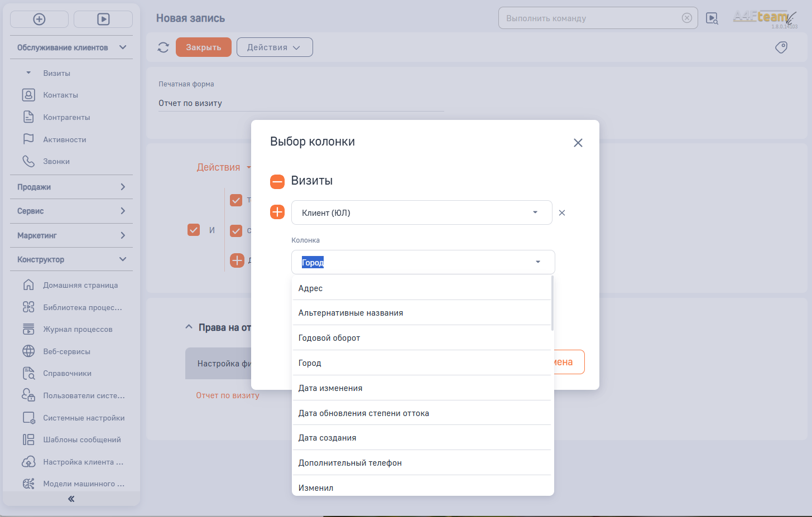Open Звонки in the sidebar
The width and height of the screenshot is (812, 517).
tap(56, 162)
